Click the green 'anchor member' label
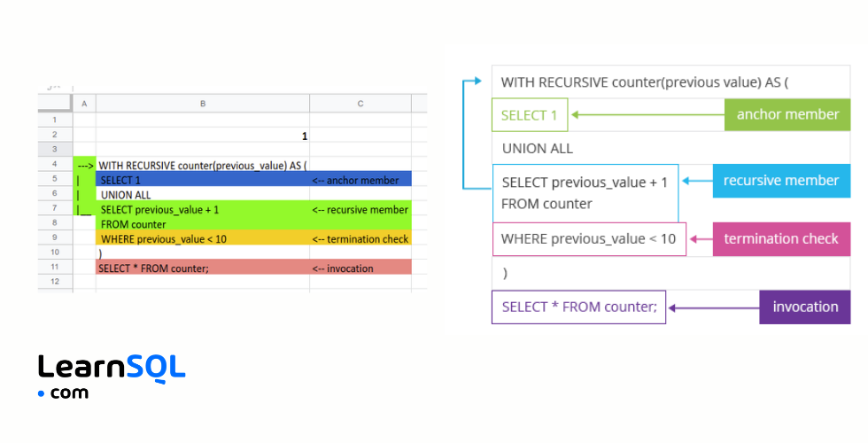This screenshot has height=443, width=868. pyautogui.click(x=787, y=114)
